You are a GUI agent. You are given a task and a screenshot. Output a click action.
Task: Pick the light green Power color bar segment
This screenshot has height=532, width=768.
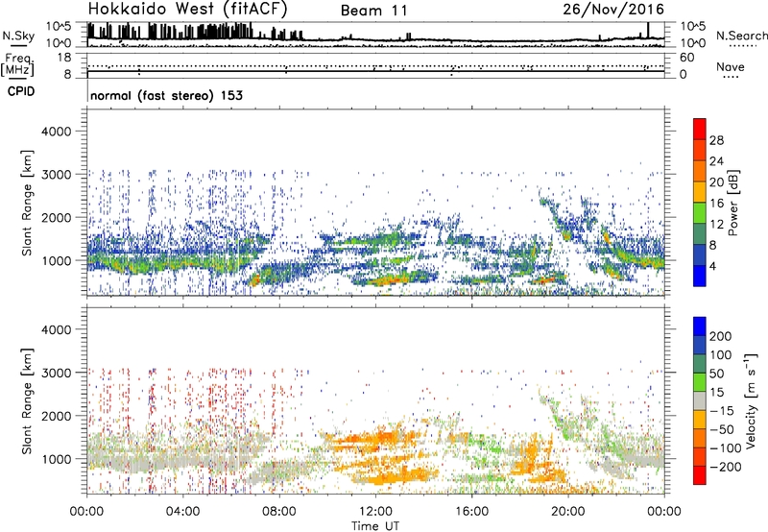(x=700, y=212)
